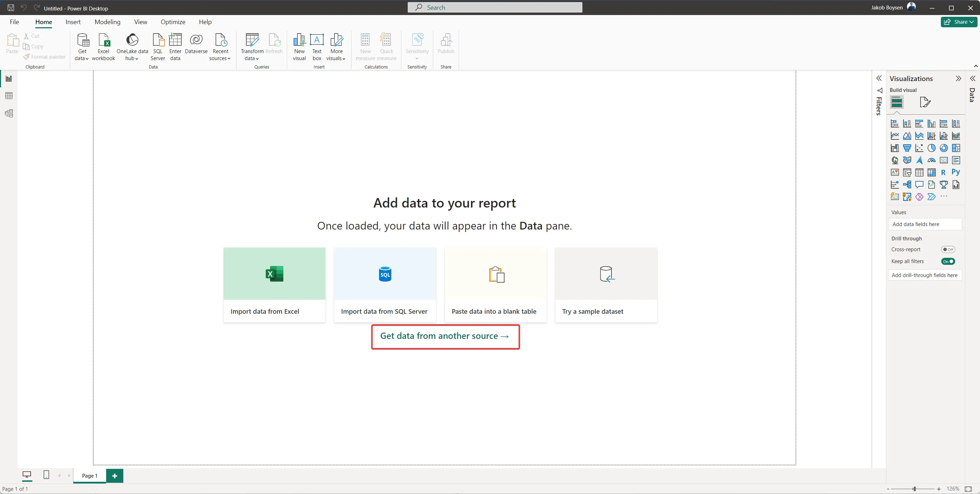Turn on Cross-report drill through
This screenshot has height=494, width=980.
pyautogui.click(x=948, y=249)
